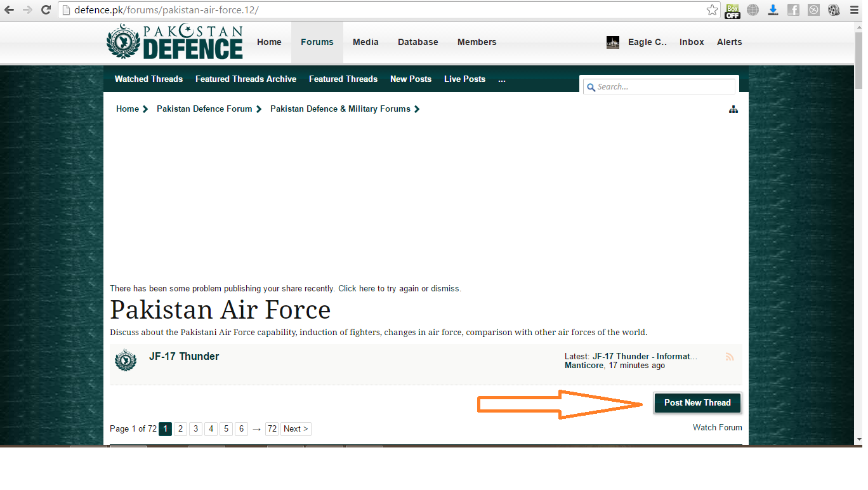Click the browser Back arrow
Viewport: 868px width, 490px height.
[10, 10]
